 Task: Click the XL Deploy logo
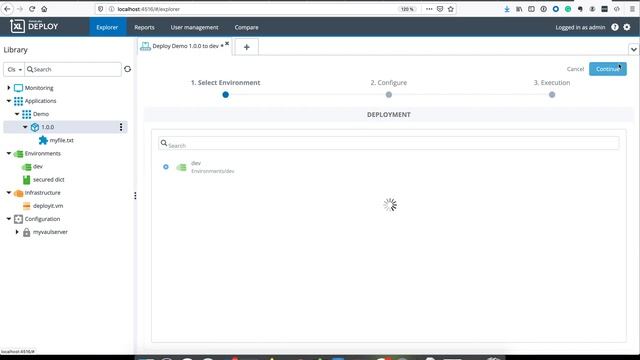[x=34, y=26]
